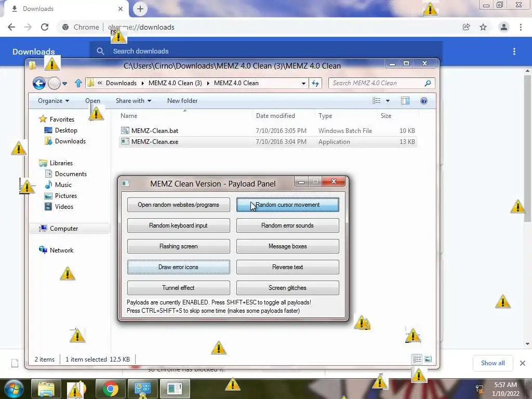Viewport: 532px width, 399px height.
Task: Open the Organize menu
Action: (x=54, y=101)
